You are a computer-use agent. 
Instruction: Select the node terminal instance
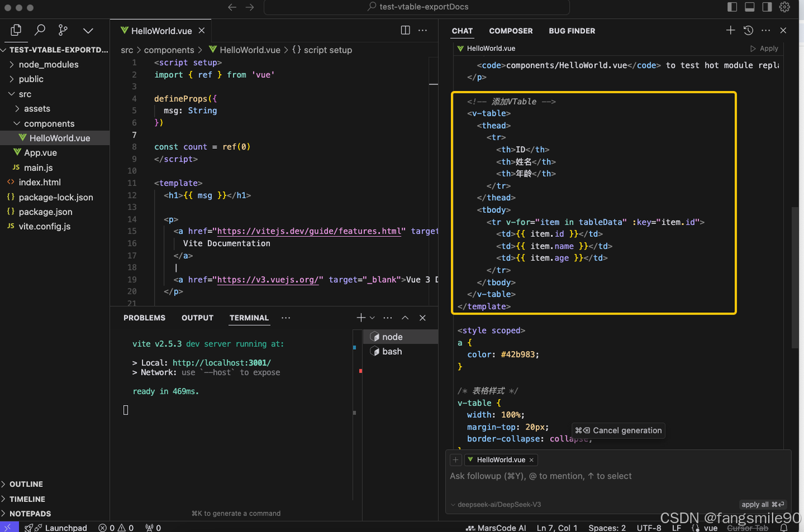pos(401,337)
